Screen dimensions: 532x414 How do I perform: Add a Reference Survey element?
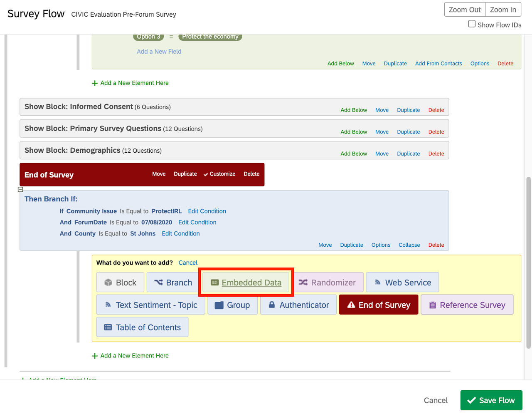(x=467, y=305)
